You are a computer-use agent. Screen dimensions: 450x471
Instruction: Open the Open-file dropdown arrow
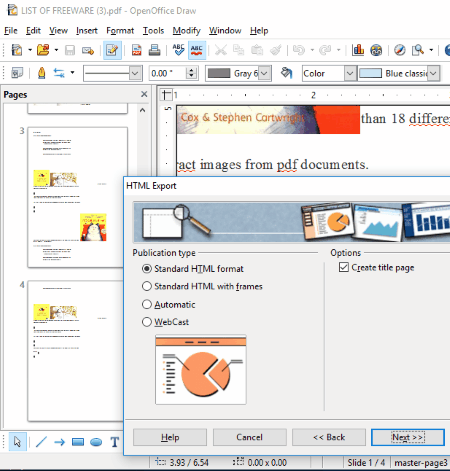56,50
